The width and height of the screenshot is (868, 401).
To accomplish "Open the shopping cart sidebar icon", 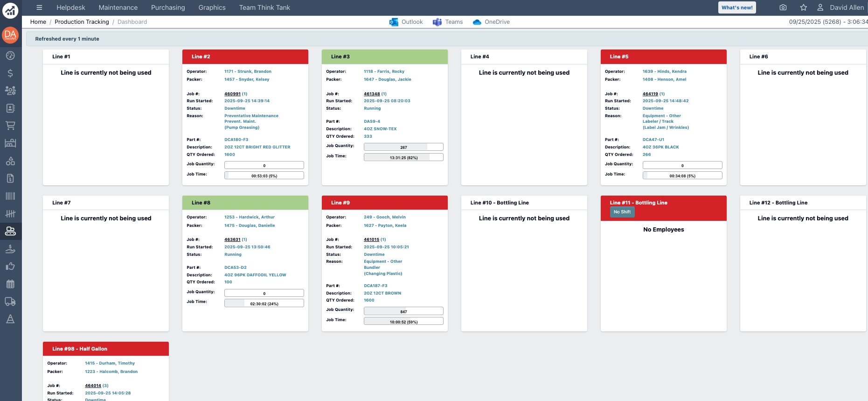I will [10, 126].
